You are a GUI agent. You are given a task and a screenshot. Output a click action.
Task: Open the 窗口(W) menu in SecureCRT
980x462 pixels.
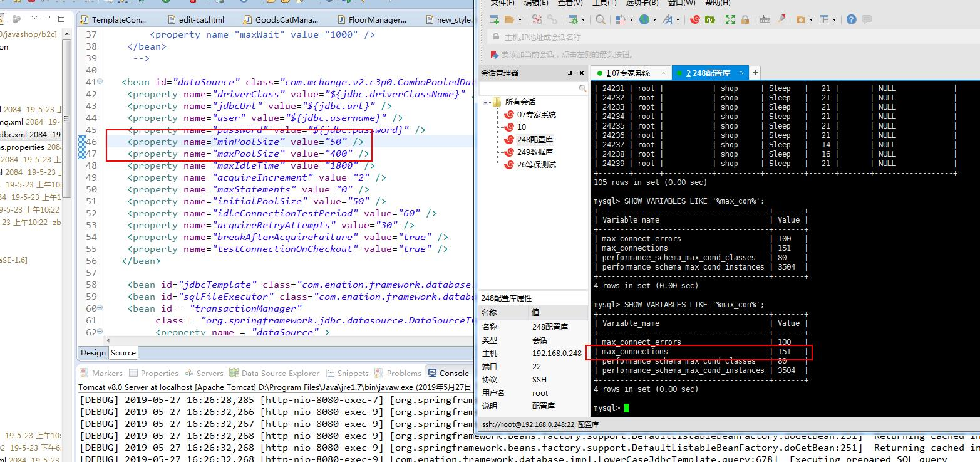point(681,3)
